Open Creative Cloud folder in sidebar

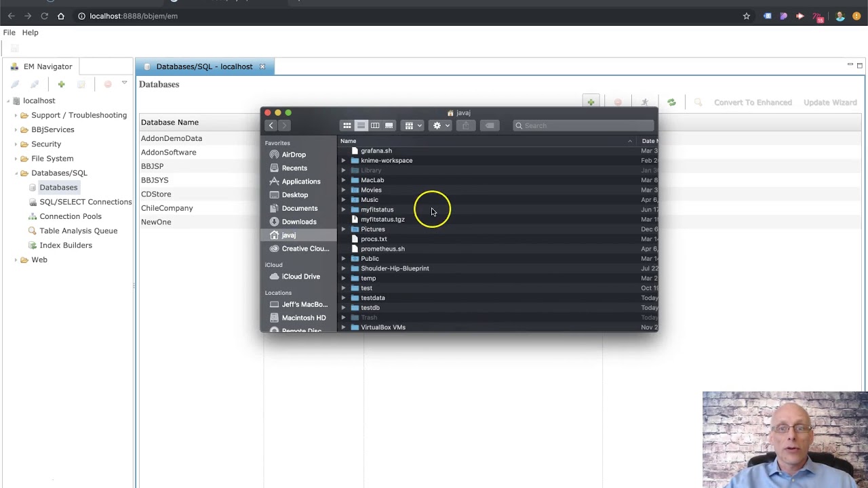[x=305, y=249]
